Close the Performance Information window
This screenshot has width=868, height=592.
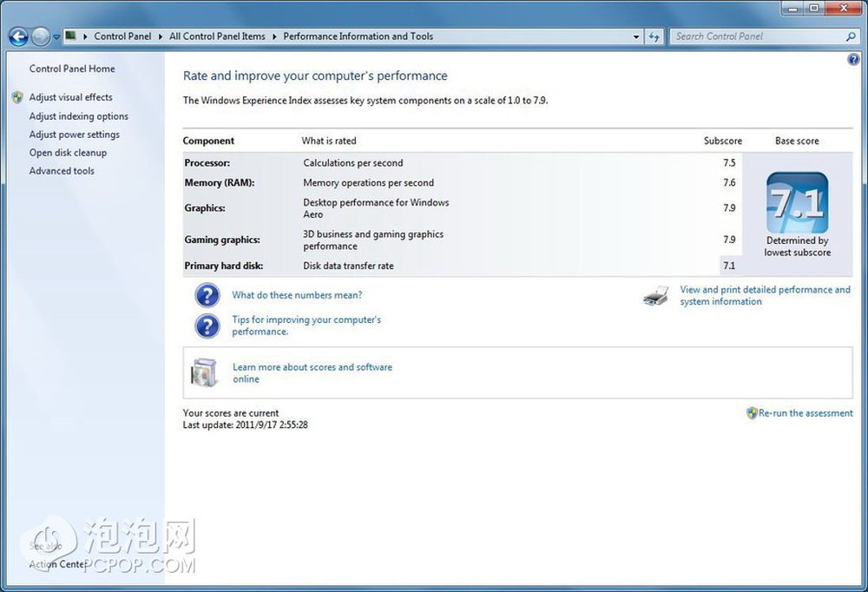tap(844, 9)
